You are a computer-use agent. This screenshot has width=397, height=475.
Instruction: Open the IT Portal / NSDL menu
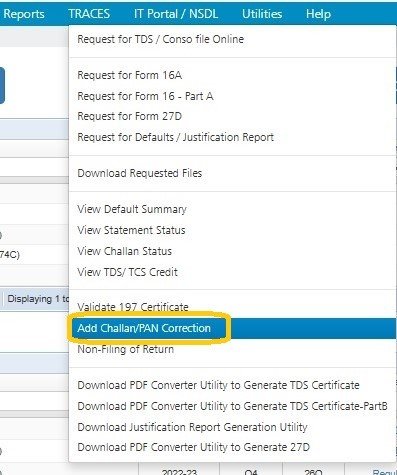coord(176,14)
